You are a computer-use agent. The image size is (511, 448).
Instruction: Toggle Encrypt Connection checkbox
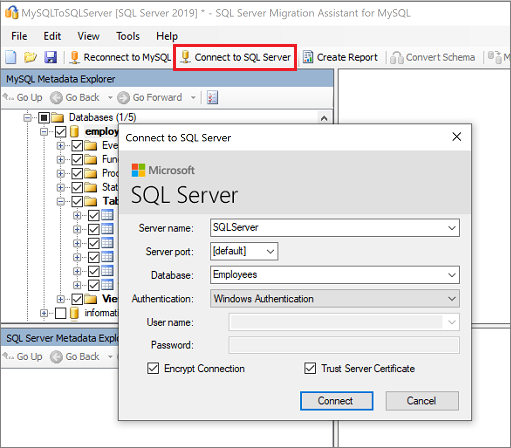(153, 368)
